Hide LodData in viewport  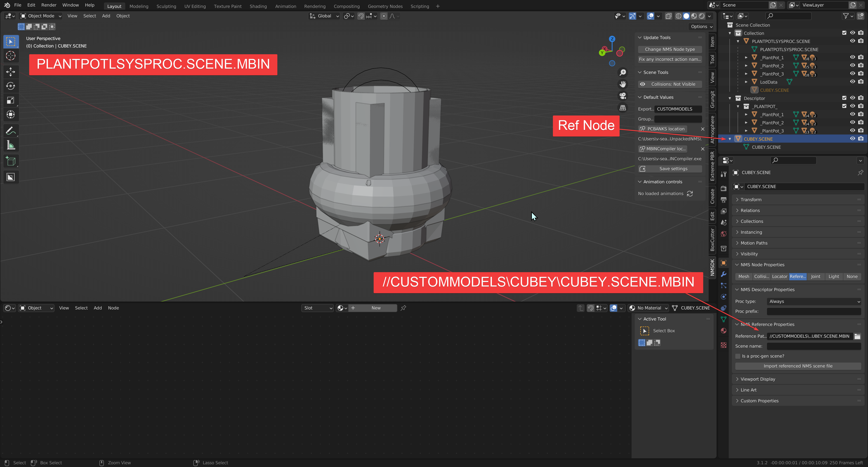pyautogui.click(x=852, y=82)
